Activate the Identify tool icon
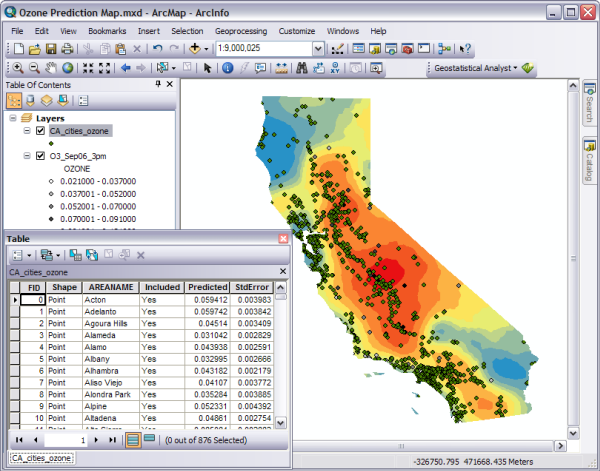The image size is (600, 471). (x=227, y=68)
